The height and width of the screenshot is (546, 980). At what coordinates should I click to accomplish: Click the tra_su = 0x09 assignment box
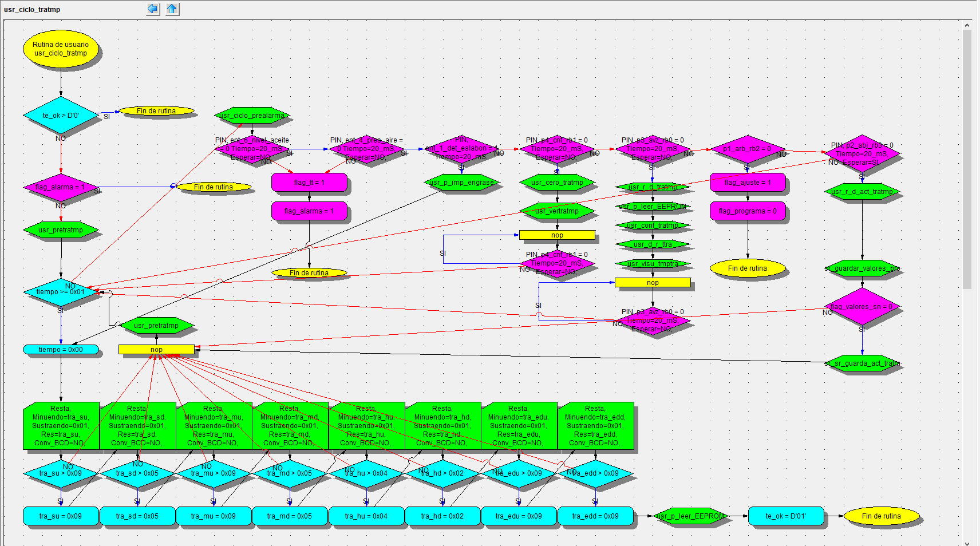[x=61, y=516]
